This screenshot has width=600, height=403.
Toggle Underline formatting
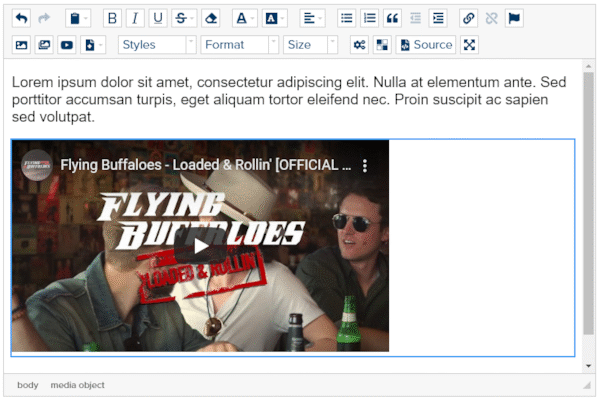158,18
